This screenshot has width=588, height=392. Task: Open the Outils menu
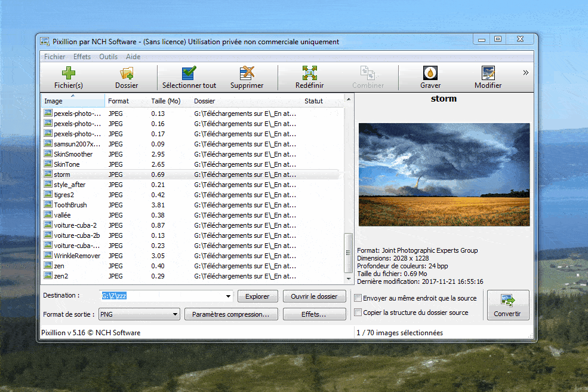click(x=109, y=57)
